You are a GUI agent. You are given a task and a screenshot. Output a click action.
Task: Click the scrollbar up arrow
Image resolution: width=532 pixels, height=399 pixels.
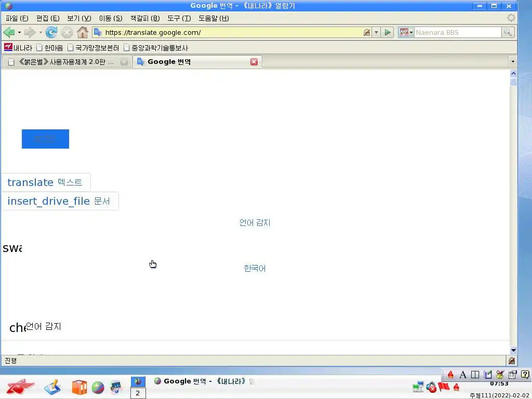513,73
